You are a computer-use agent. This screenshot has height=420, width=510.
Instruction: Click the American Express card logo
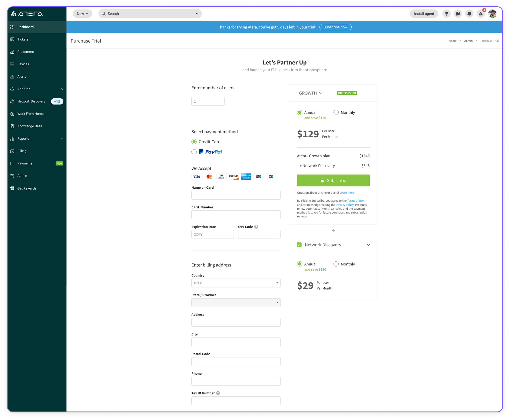click(x=246, y=176)
